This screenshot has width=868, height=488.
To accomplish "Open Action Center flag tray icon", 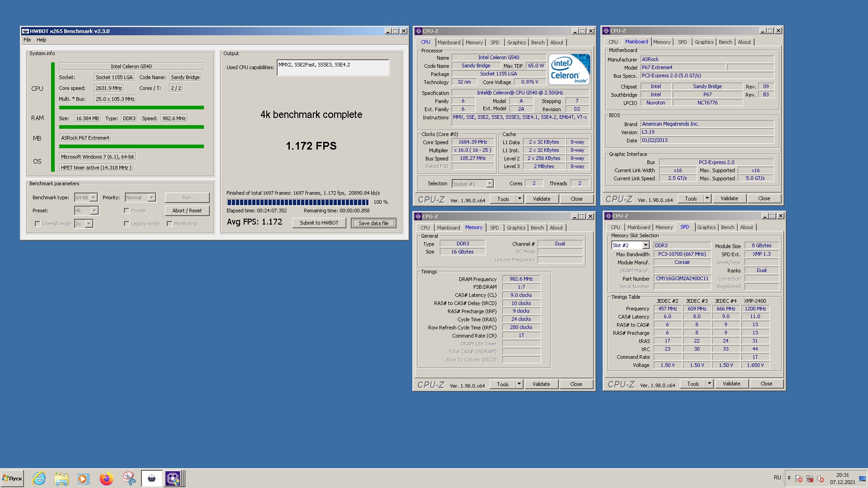I will tap(799, 479).
